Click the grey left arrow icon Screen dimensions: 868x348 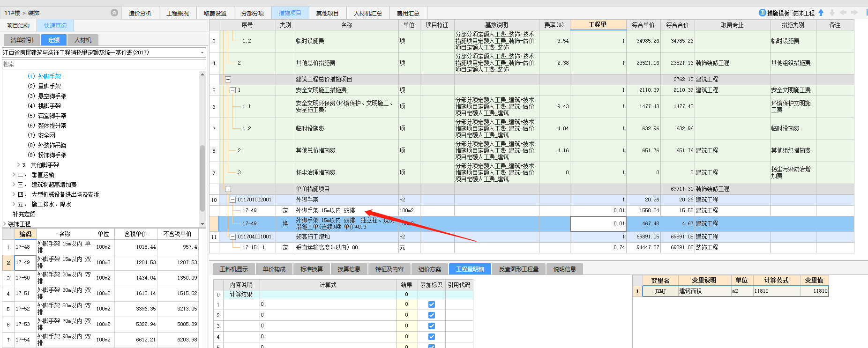[843, 13]
